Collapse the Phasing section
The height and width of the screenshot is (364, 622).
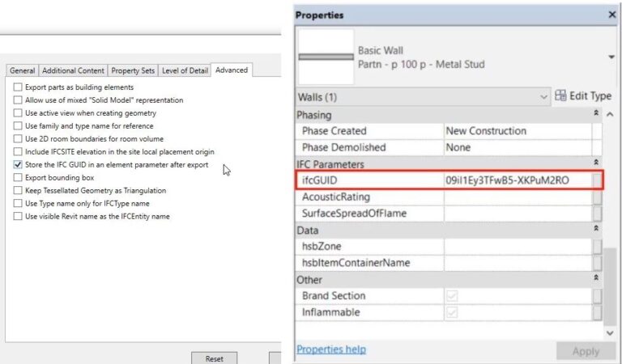tap(597, 115)
